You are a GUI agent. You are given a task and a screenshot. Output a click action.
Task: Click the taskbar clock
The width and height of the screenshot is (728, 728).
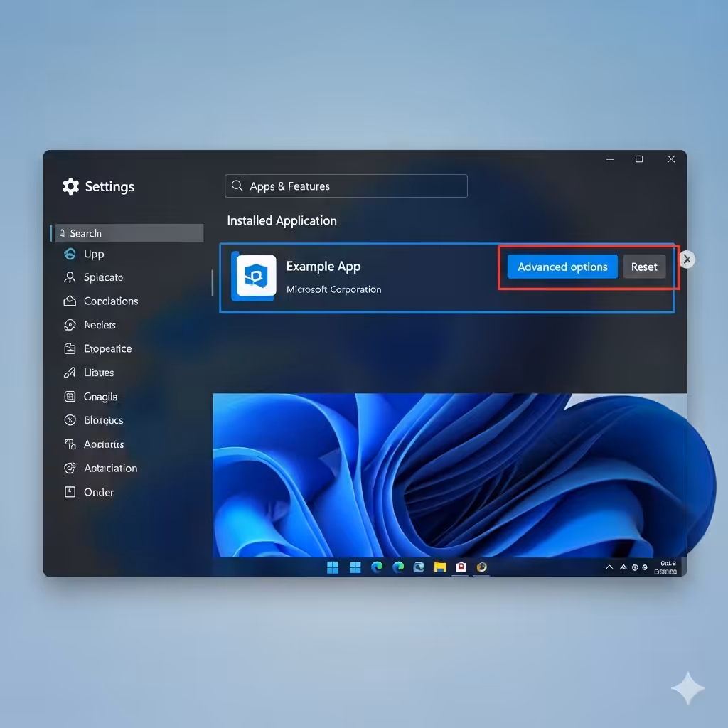[666, 567]
